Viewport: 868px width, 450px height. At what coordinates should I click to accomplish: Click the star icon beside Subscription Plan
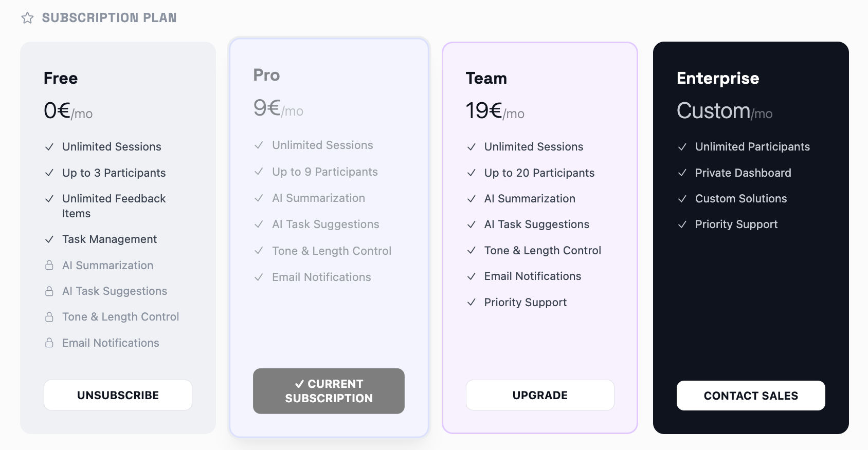point(27,18)
